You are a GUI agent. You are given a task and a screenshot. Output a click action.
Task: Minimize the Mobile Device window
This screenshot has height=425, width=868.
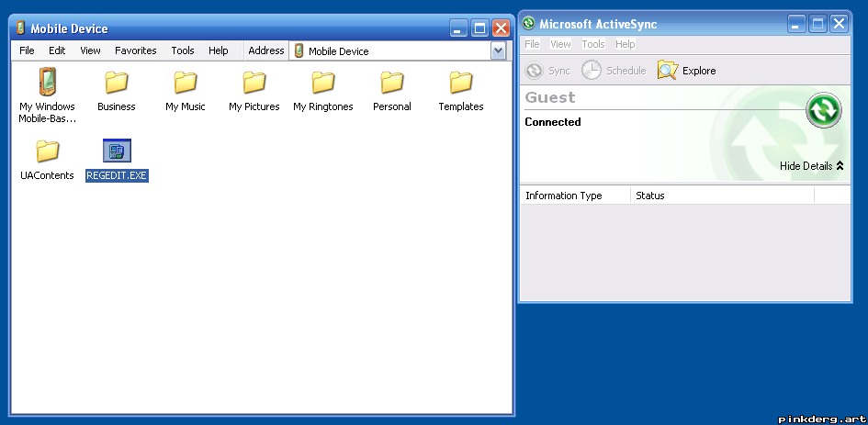[x=457, y=28]
